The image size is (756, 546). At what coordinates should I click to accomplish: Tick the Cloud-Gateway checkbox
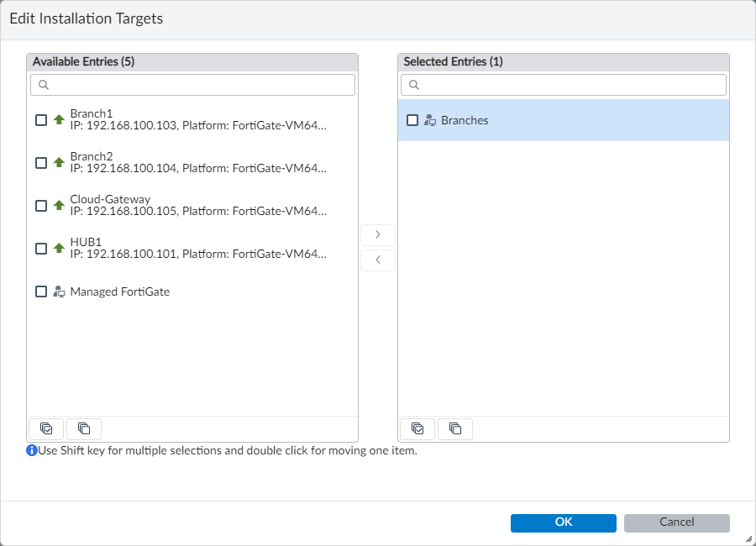point(41,206)
